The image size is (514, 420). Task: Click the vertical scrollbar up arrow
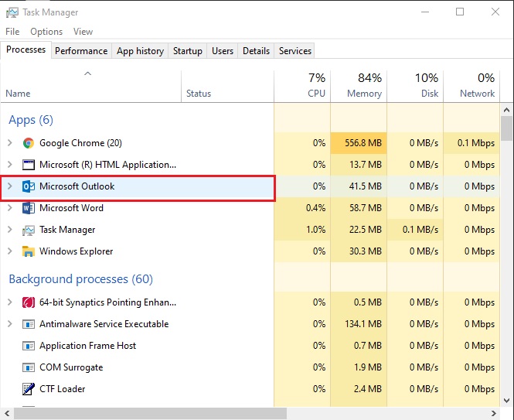pos(506,110)
